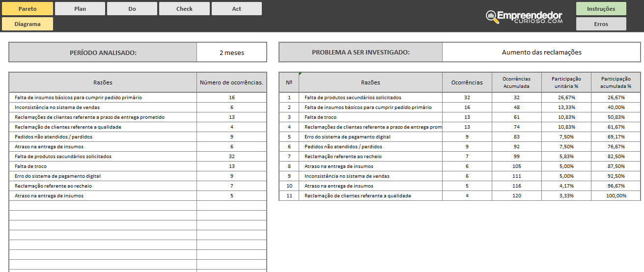
Task: Click cumulative participation value 40,00%
Action: pos(616,107)
